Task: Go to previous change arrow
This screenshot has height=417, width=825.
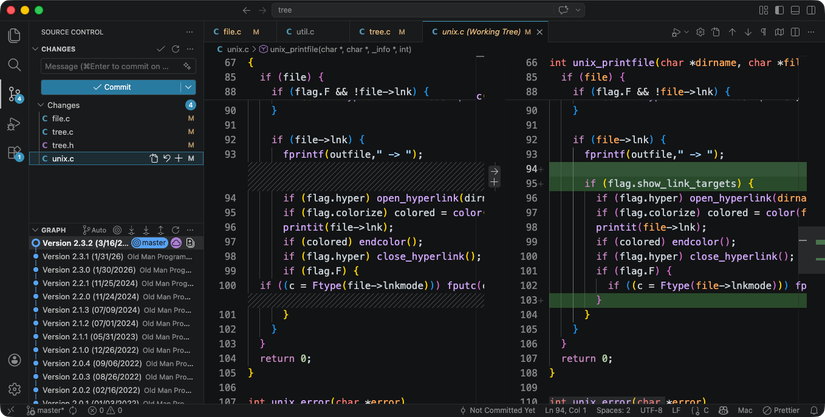Action: pyautogui.click(x=732, y=32)
